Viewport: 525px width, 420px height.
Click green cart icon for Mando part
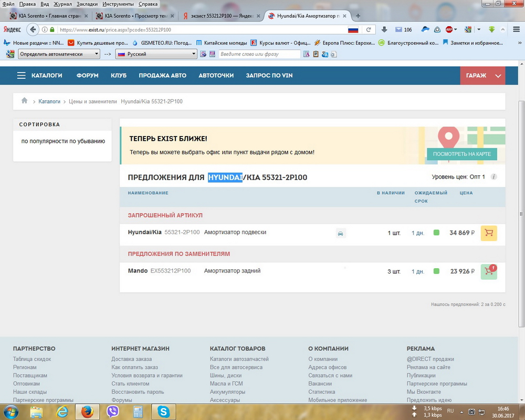tap(488, 271)
